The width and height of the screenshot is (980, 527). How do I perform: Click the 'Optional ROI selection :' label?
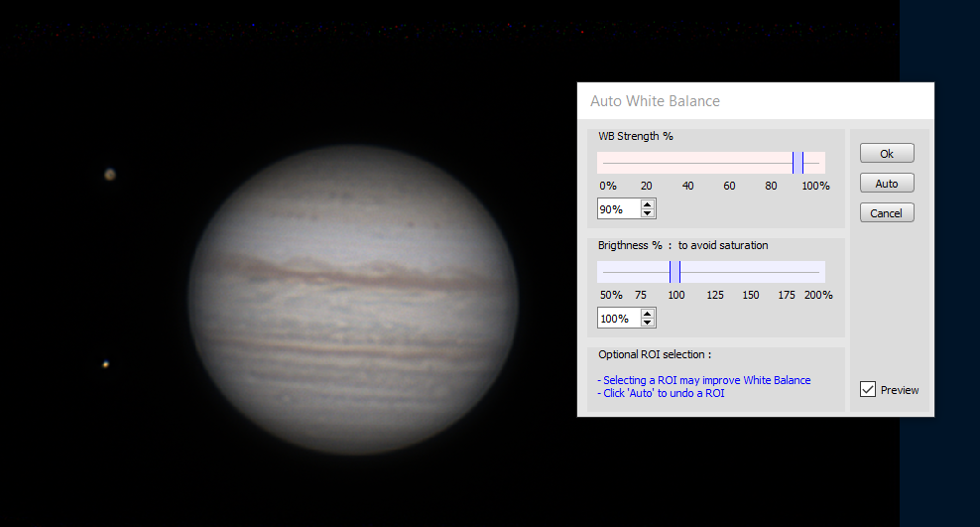655,354
